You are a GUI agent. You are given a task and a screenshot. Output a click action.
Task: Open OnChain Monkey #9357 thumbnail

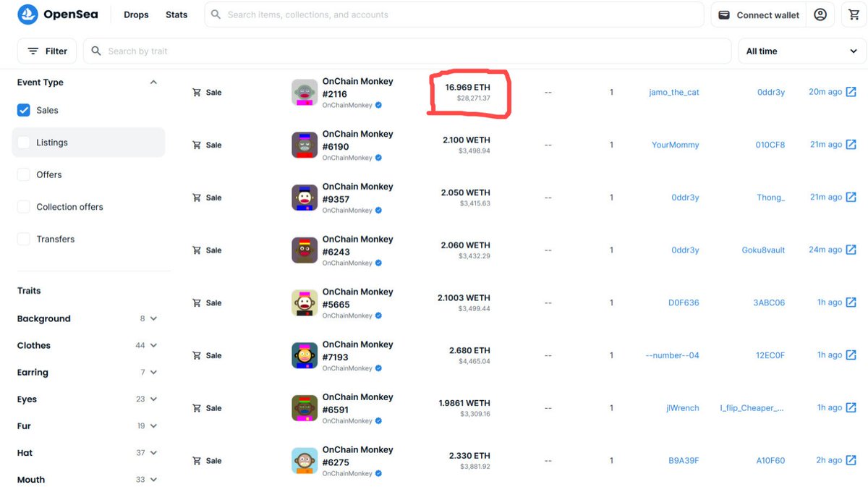coord(305,198)
